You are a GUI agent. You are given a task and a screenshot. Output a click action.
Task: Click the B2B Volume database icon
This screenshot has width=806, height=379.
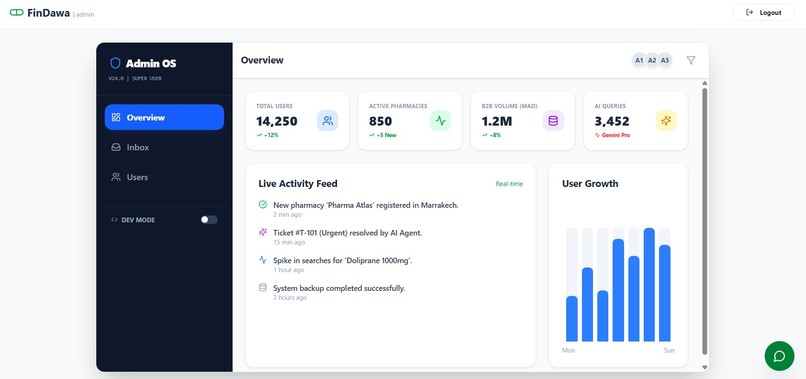pyautogui.click(x=553, y=121)
